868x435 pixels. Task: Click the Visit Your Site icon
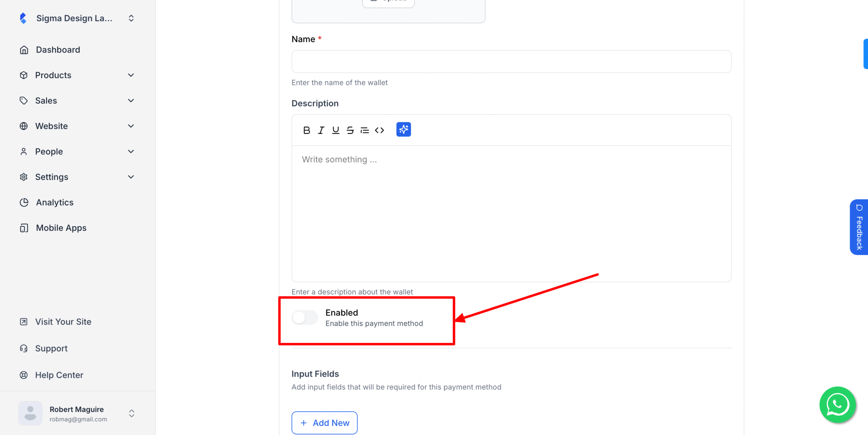tap(24, 322)
